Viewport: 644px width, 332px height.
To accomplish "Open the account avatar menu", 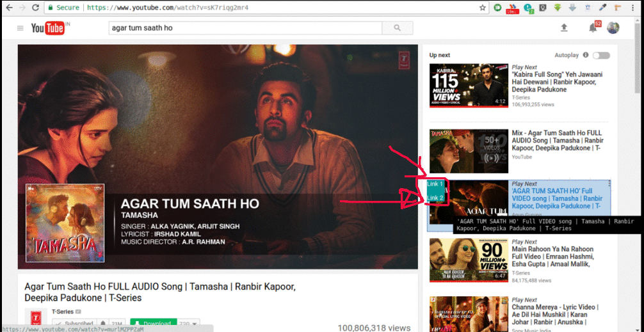I will [613, 28].
